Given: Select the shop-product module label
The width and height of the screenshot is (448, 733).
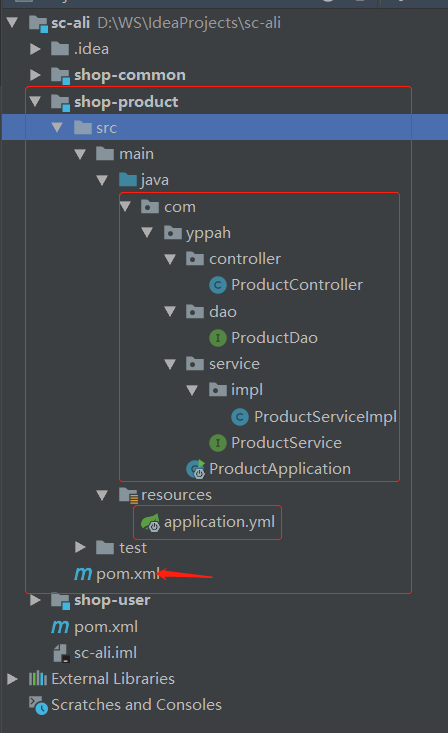Looking at the screenshot, I should tap(126, 101).
